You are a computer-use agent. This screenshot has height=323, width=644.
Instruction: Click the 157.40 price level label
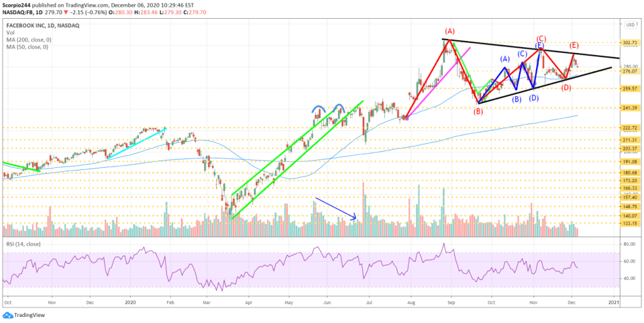[630, 197]
